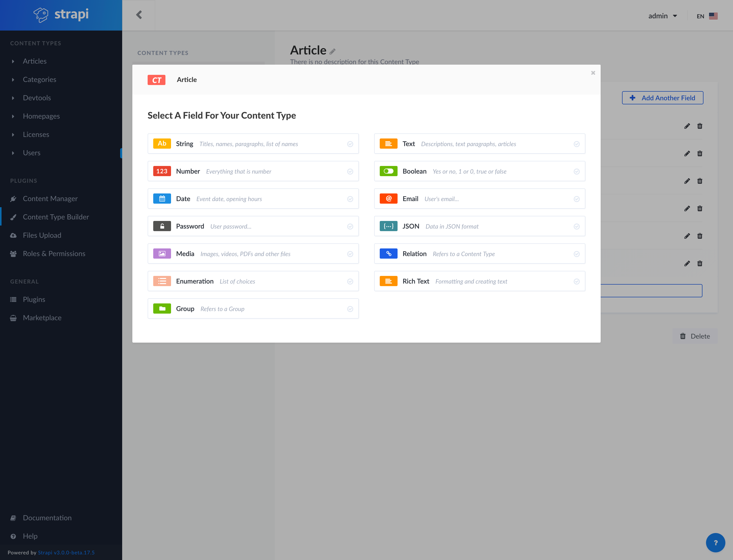Image resolution: width=733 pixels, height=560 pixels.
Task: Select the Relation checkmark circle
Action: coord(577,254)
